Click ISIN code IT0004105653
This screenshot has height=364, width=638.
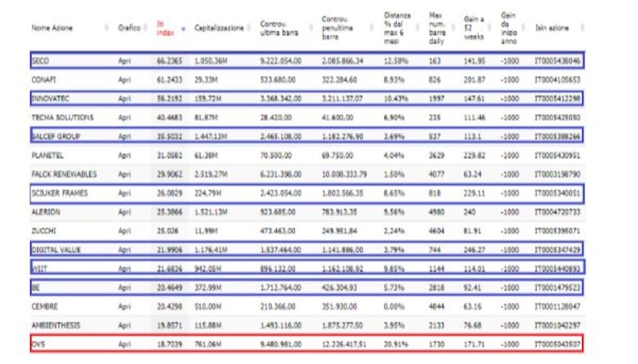coord(557,80)
